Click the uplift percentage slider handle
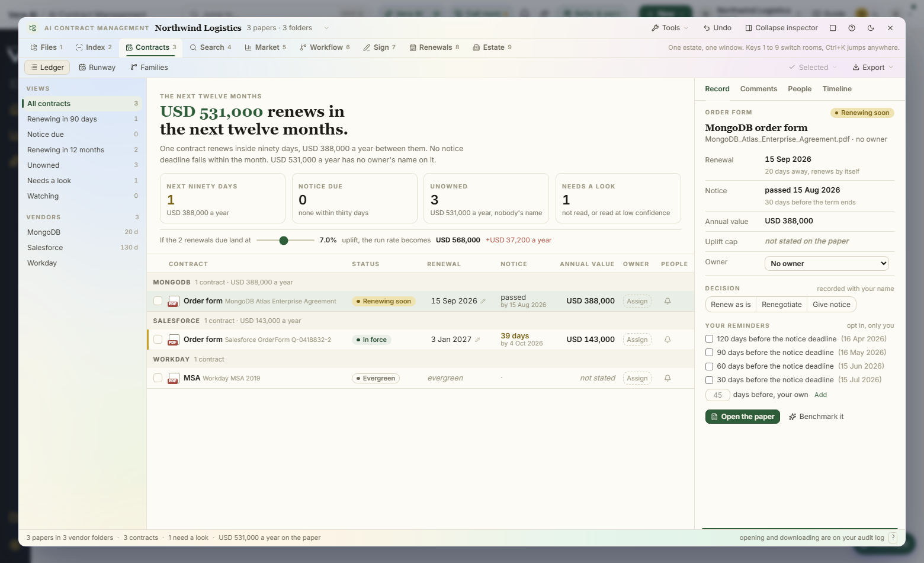Viewport: 924px width, 563px height. tap(284, 240)
